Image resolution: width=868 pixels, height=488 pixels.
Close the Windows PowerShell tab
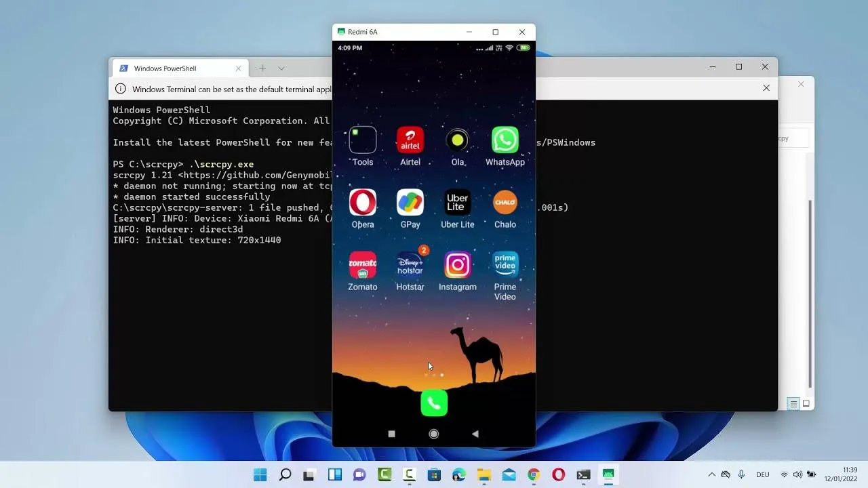(x=238, y=68)
